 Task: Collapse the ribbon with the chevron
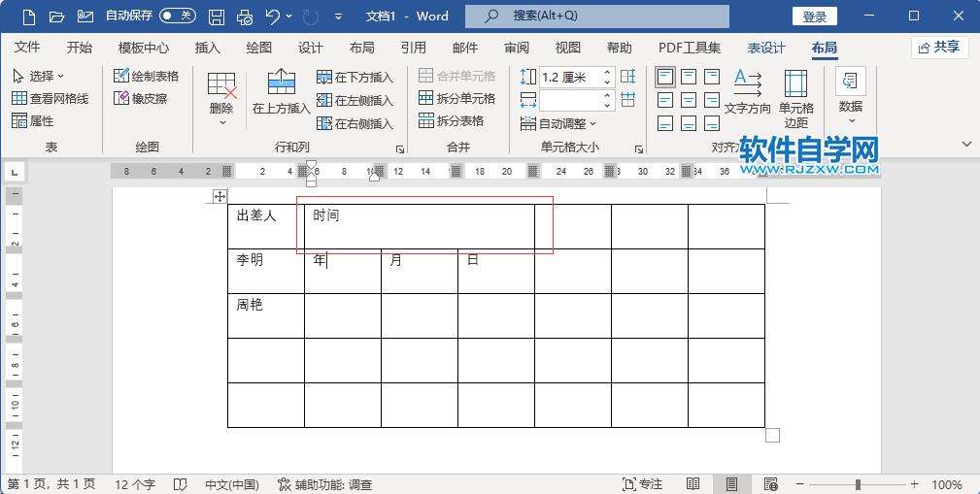tap(965, 145)
